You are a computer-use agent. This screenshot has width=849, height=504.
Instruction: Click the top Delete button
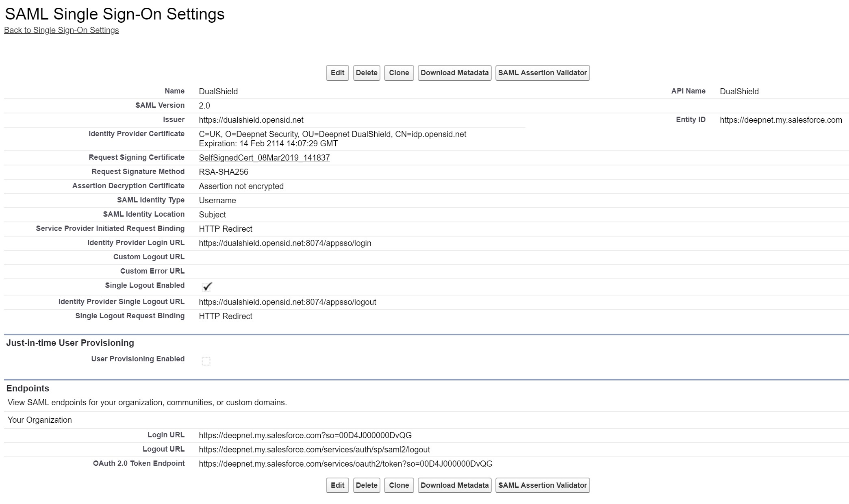pyautogui.click(x=366, y=73)
